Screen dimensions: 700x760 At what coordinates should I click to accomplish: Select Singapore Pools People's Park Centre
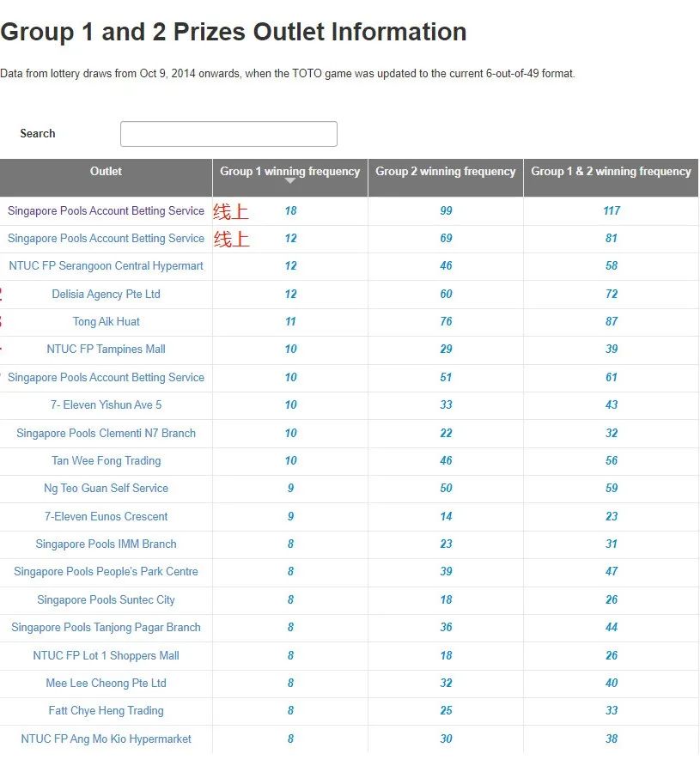tap(106, 572)
